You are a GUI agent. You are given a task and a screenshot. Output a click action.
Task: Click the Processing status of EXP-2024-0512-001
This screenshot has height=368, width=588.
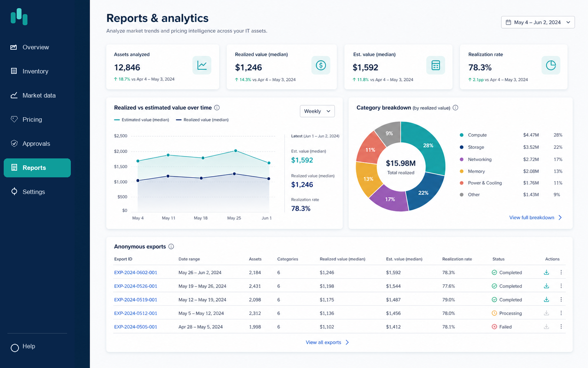point(506,313)
